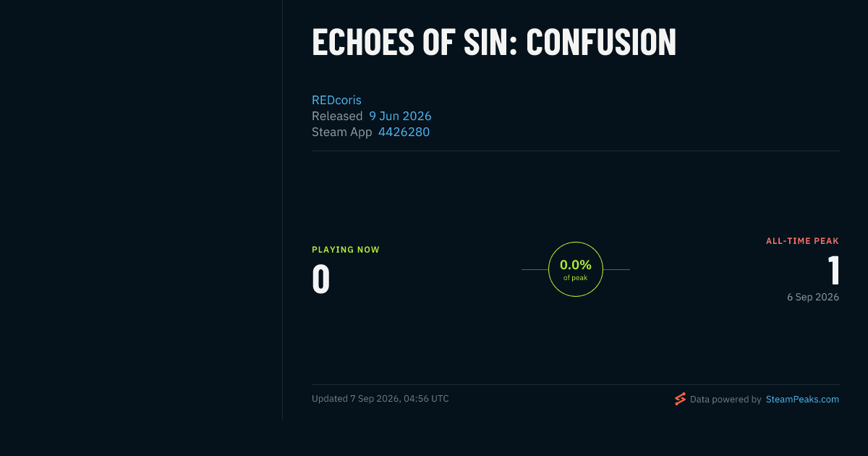Click the Updated 7 Sep 2026 timestamp
This screenshot has width=868, height=456.
coord(380,399)
